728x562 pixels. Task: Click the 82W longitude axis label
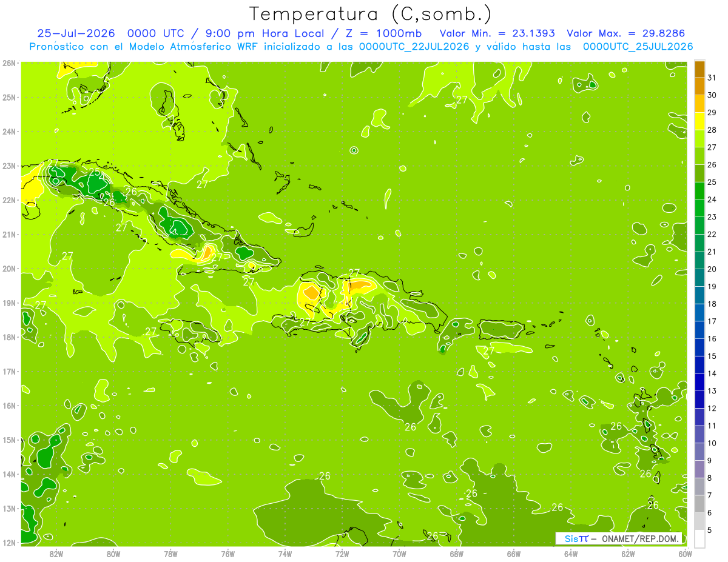[x=56, y=554]
